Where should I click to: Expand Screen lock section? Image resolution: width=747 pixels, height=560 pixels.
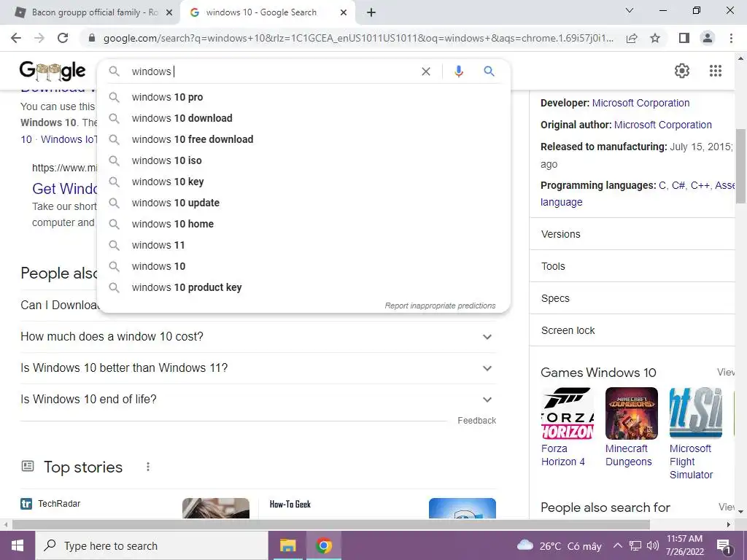pos(632,330)
